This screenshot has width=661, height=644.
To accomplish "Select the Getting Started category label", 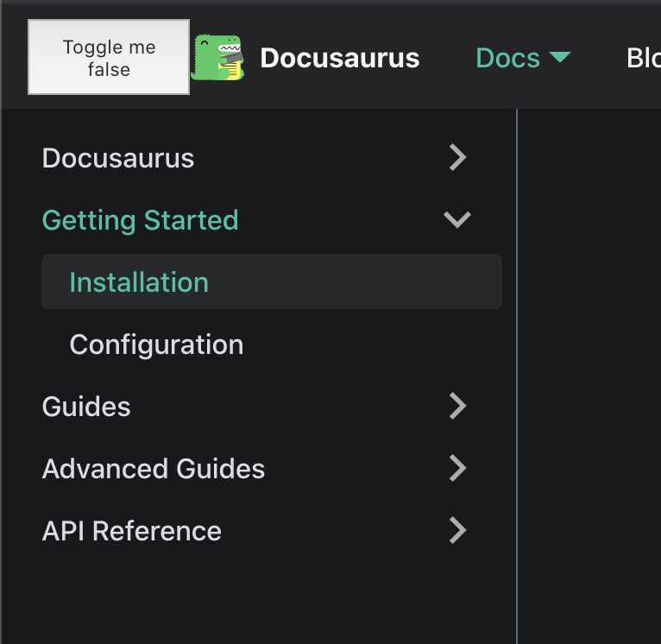I will [141, 220].
